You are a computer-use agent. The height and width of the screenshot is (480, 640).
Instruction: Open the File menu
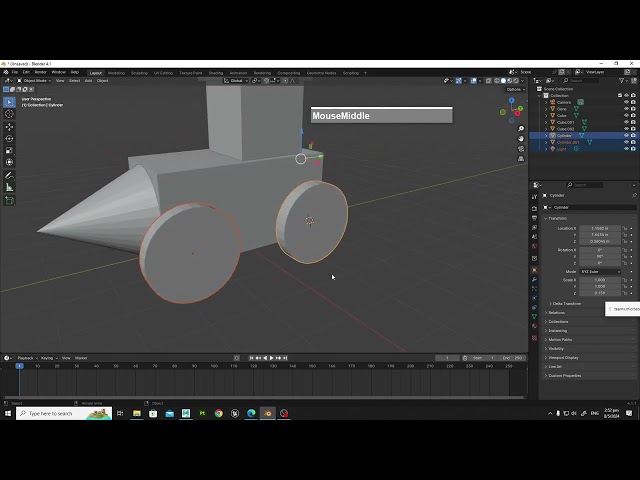pyautogui.click(x=15, y=72)
